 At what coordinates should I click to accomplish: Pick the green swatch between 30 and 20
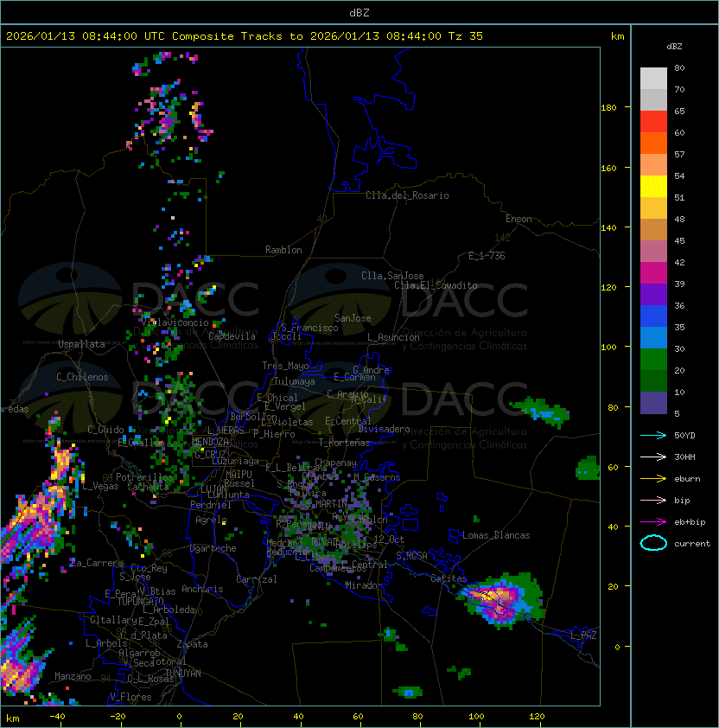coord(653,360)
